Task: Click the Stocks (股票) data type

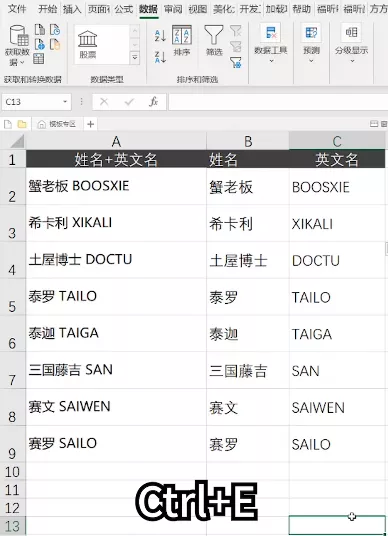Action: (x=88, y=44)
